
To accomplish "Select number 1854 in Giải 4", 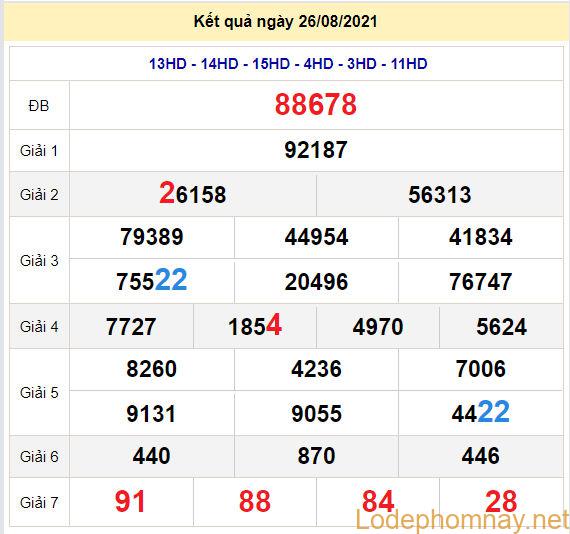I will tap(255, 325).
